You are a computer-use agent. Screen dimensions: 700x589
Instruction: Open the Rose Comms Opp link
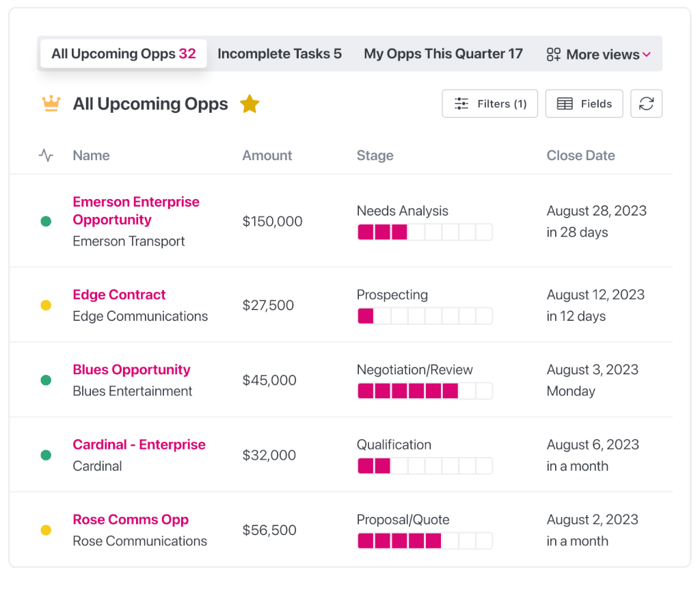tap(131, 520)
